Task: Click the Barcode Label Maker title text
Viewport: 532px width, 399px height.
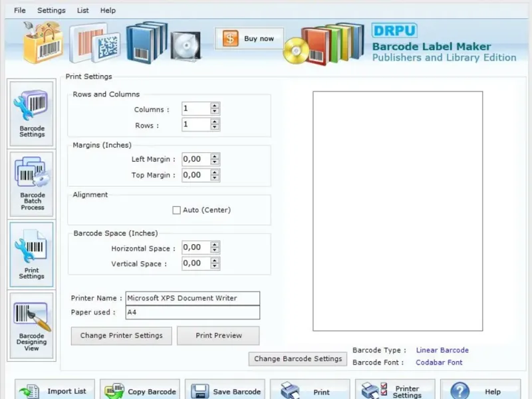Action: pos(432,47)
